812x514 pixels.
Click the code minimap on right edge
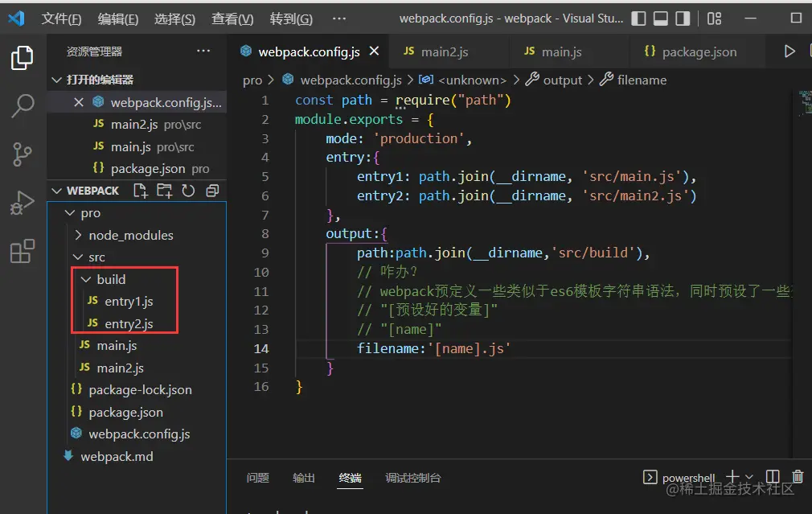[x=806, y=103]
